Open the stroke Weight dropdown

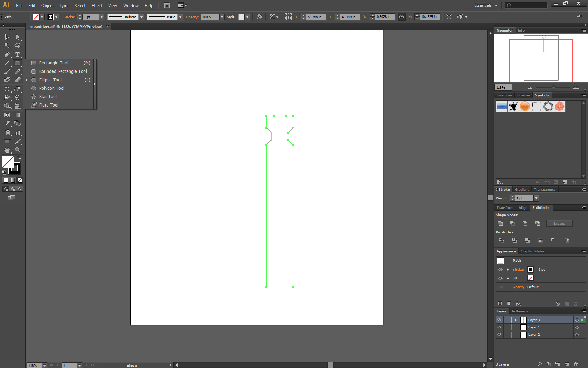(536, 198)
